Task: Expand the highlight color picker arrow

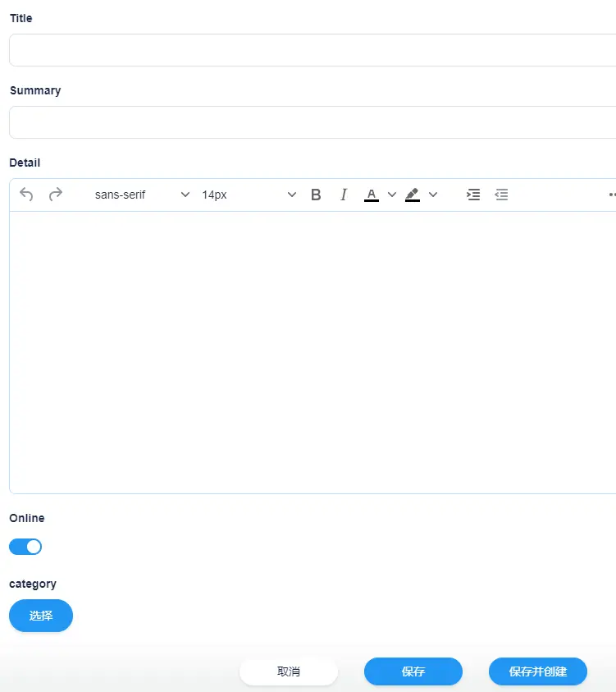Action: click(433, 195)
